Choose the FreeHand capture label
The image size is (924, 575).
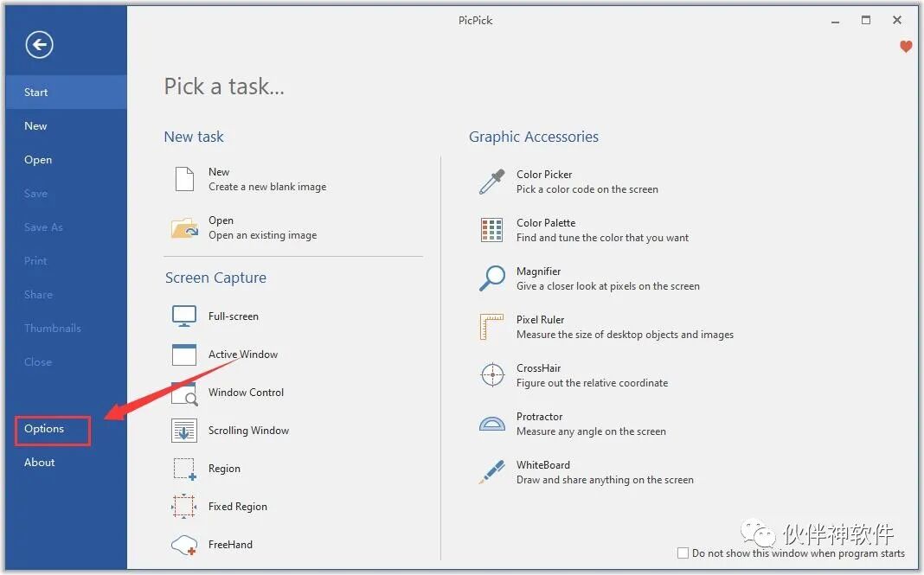click(230, 545)
